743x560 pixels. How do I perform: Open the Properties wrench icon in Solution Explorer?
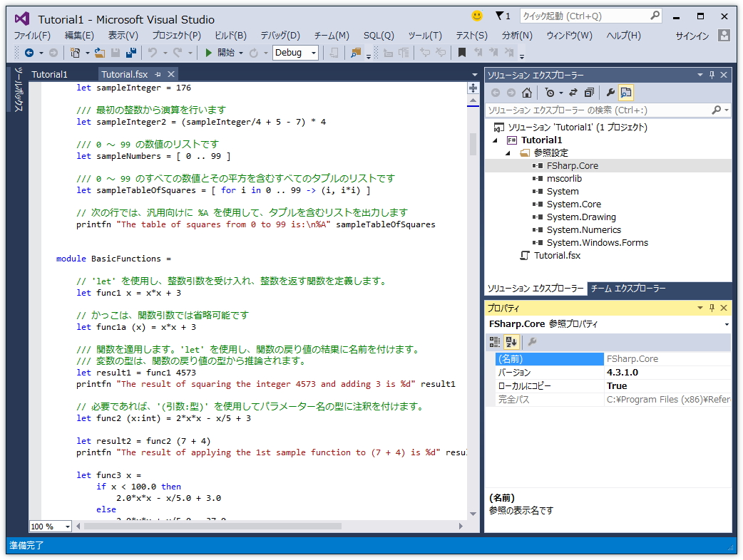(x=611, y=91)
